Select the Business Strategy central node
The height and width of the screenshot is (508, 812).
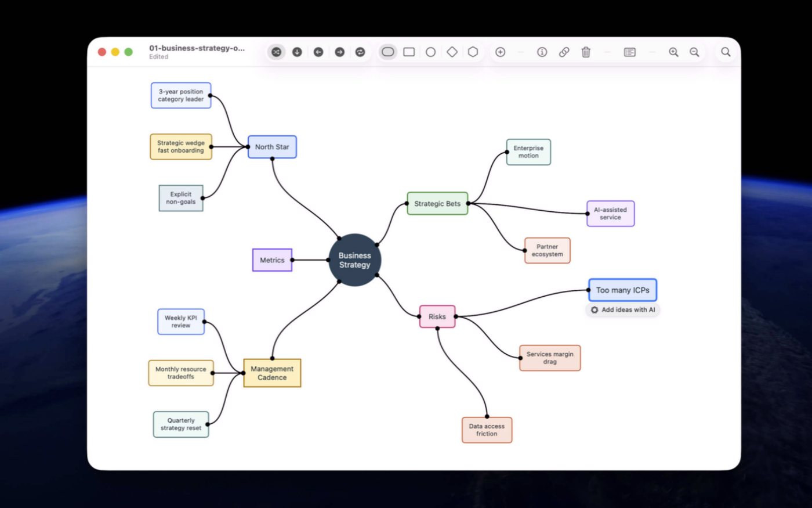coord(354,260)
